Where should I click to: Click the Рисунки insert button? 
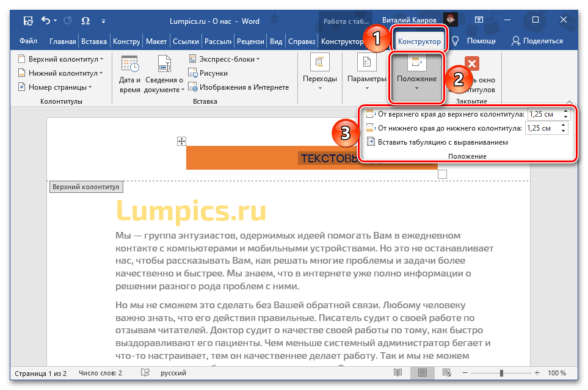coord(208,73)
